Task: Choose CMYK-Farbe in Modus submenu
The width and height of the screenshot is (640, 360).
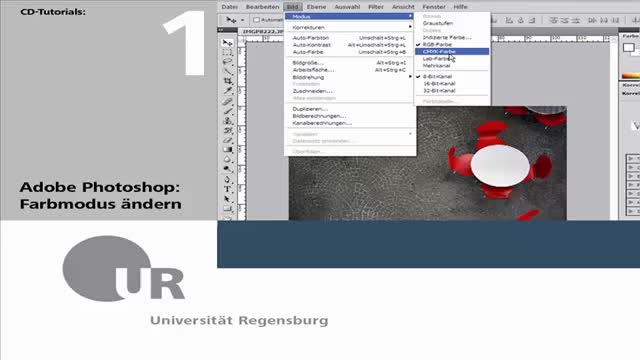Action: (x=452, y=51)
